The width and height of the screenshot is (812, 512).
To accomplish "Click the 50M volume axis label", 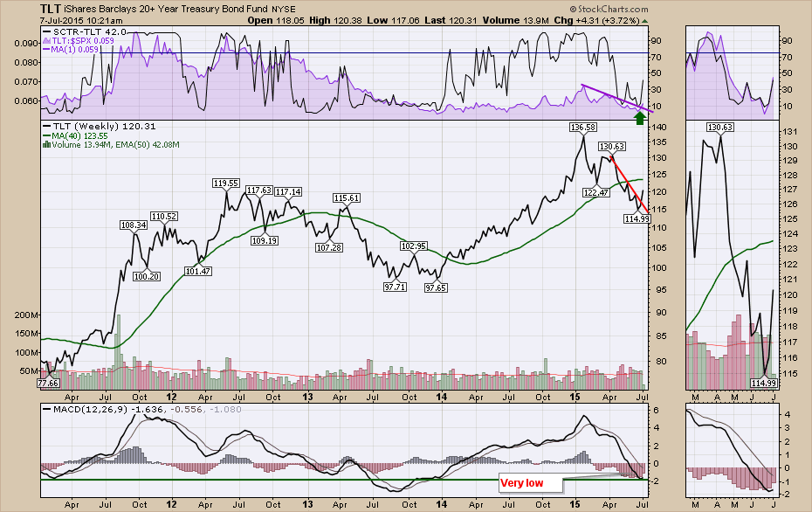I will pos(29,371).
